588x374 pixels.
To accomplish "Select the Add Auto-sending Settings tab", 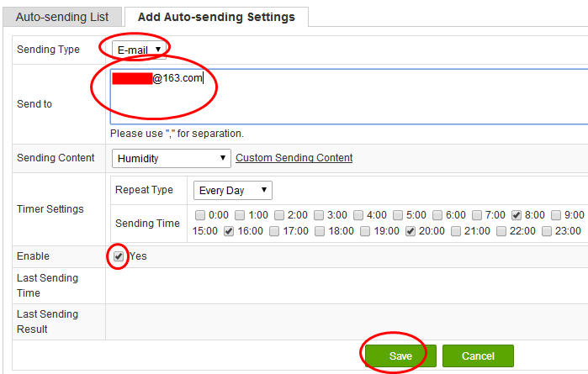I will point(216,17).
